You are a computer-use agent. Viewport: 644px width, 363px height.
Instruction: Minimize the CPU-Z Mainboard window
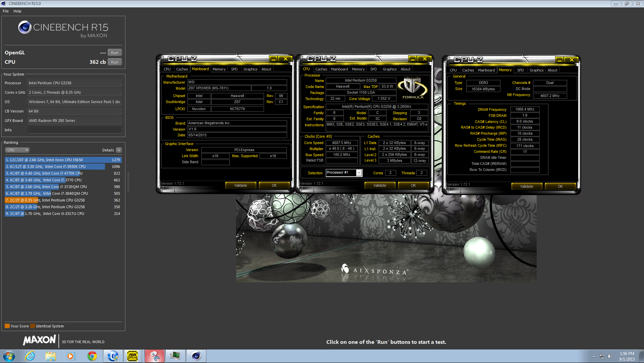click(x=274, y=59)
